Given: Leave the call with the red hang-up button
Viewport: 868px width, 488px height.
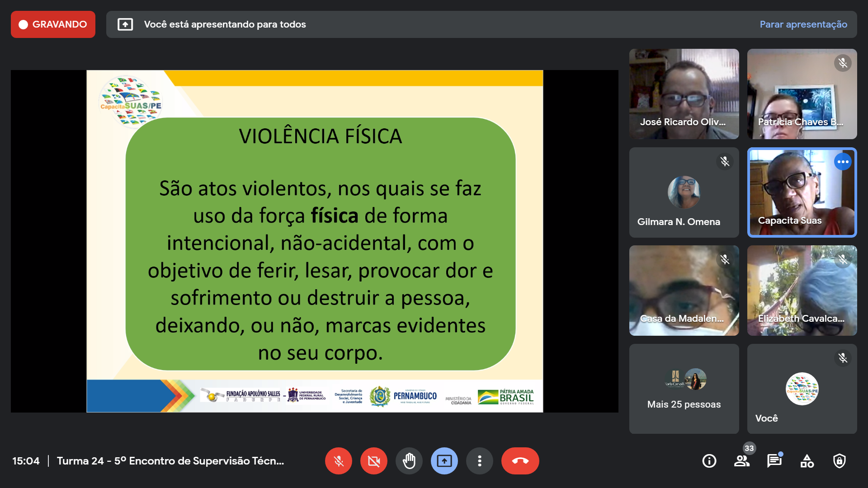Looking at the screenshot, I should [520, 461].
